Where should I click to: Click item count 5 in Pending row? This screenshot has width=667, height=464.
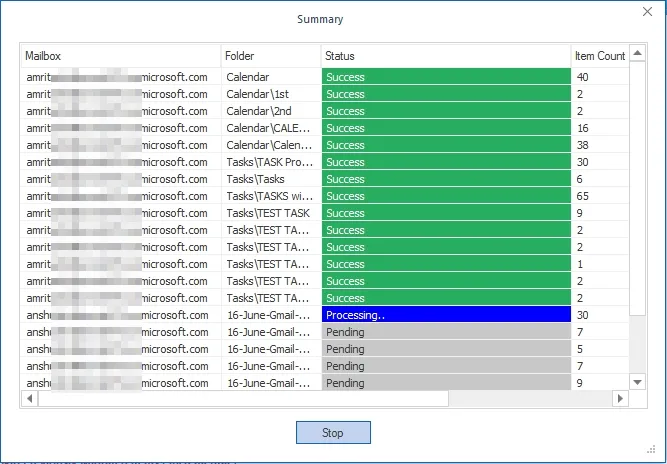(x=600, y=349)
